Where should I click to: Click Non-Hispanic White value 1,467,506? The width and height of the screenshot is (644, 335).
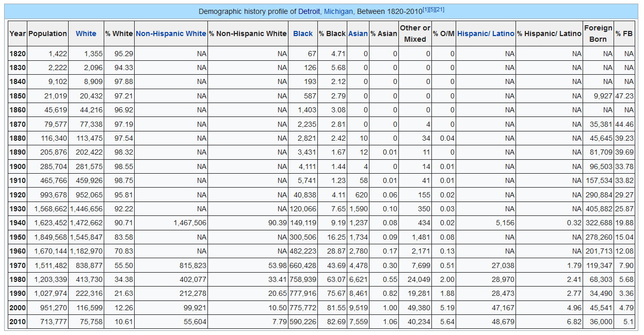[190, 223]
